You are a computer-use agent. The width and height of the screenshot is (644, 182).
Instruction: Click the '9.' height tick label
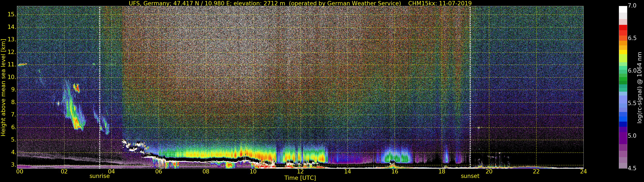pos(14,90)
